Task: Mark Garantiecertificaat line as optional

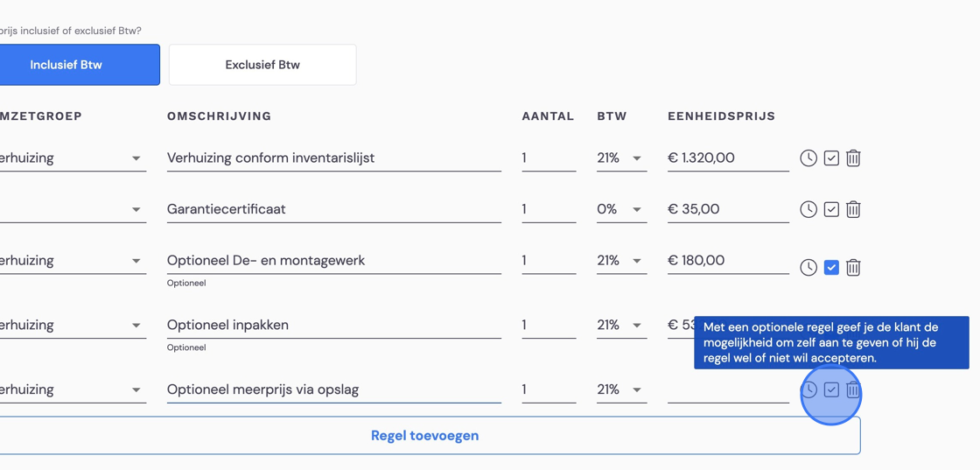Action: pos(831,209)
